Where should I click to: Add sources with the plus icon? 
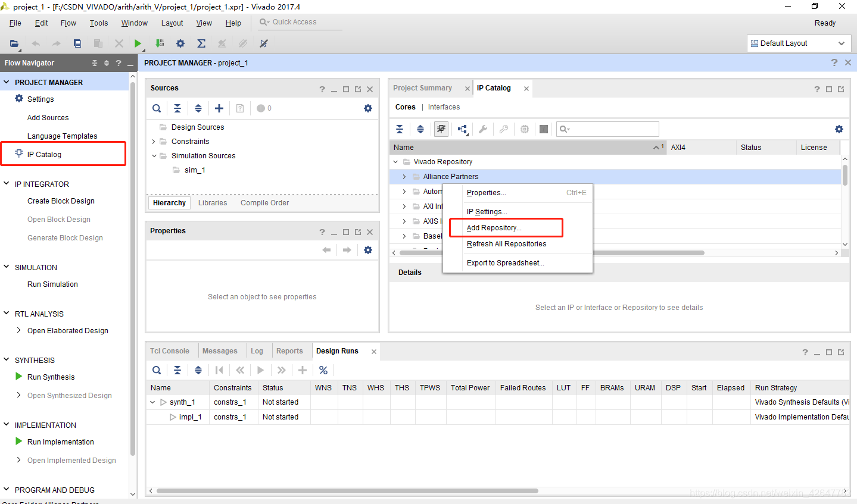(219, 108)
